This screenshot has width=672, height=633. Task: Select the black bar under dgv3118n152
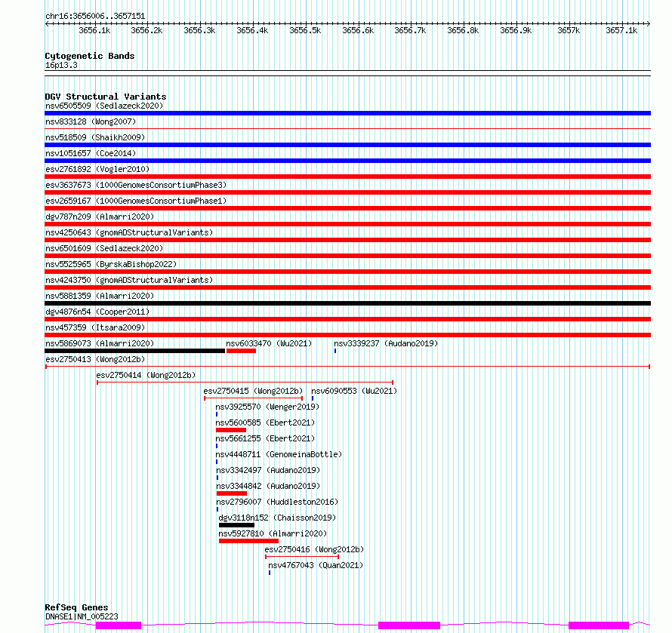coord(236,525)
